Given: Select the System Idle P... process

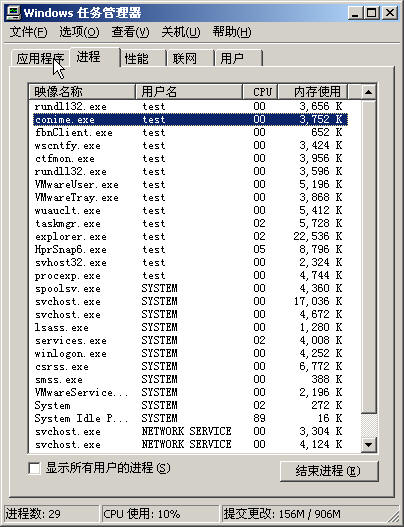Looking at the screenshot, I should coord(81,419).
